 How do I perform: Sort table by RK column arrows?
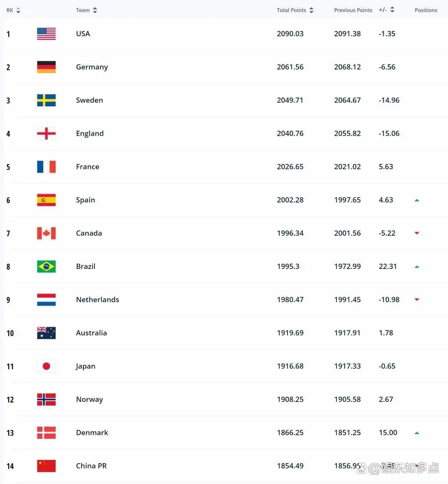click(x=18, y=10)
